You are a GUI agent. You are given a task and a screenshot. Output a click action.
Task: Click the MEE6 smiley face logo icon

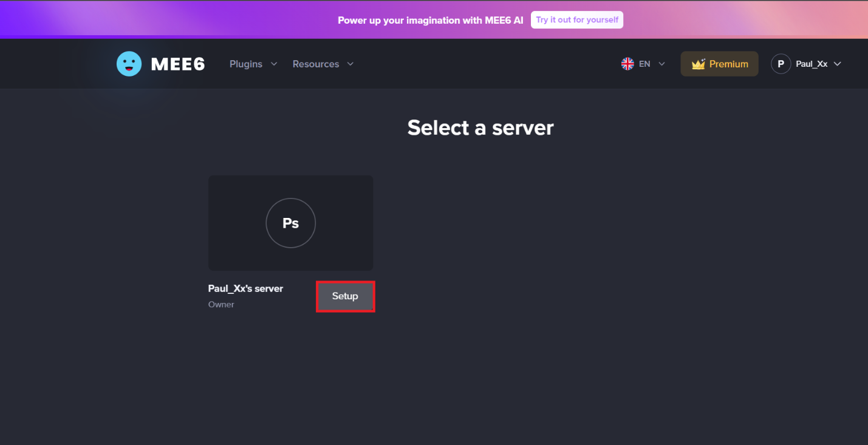tap(129, 64)
